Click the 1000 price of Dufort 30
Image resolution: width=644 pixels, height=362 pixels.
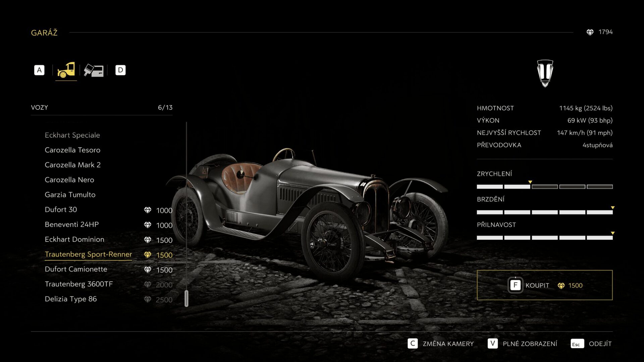tap(164, 210)
